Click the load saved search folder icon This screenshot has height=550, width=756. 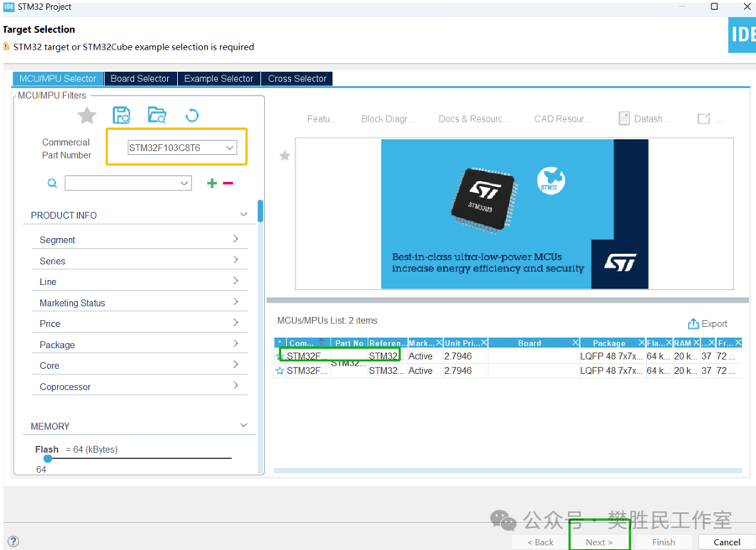pyautogui.click(x=157, y=116)
